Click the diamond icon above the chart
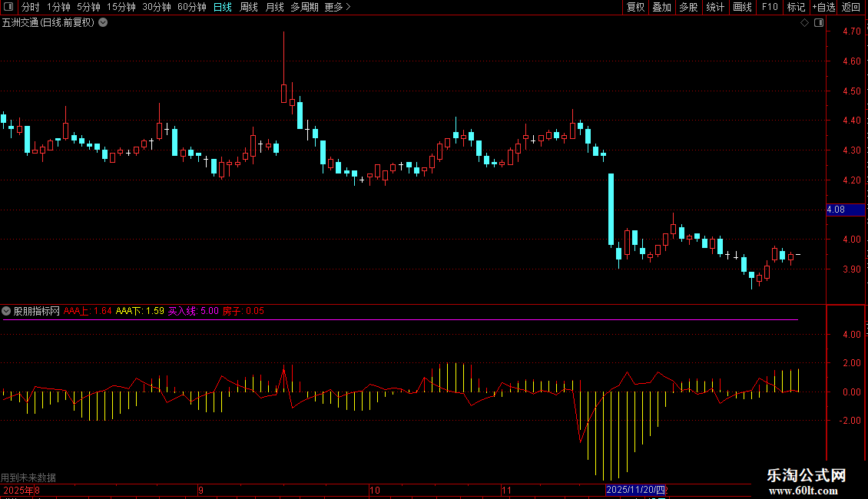This screenshot has height=499, width=868. pyautogui.click(x=804, y=23)
